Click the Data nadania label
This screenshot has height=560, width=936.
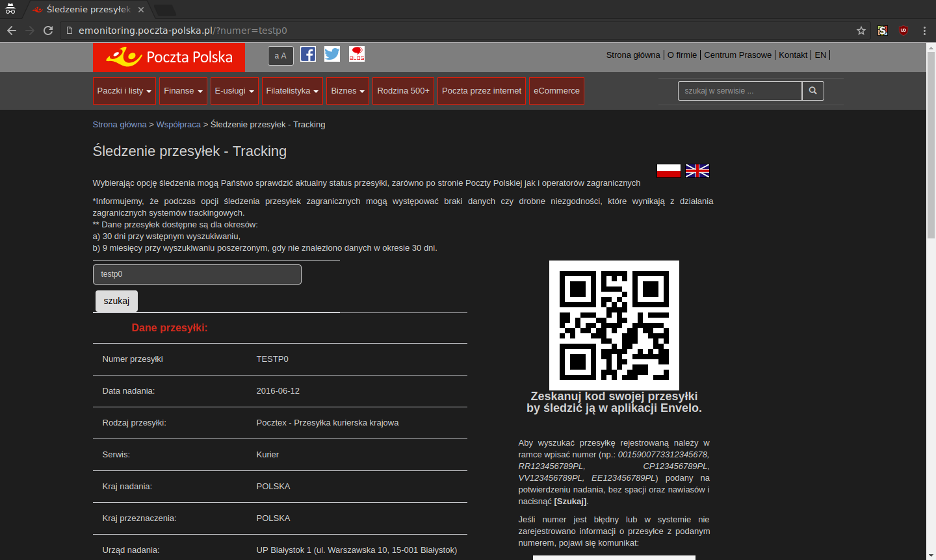(x=129, y=391)
